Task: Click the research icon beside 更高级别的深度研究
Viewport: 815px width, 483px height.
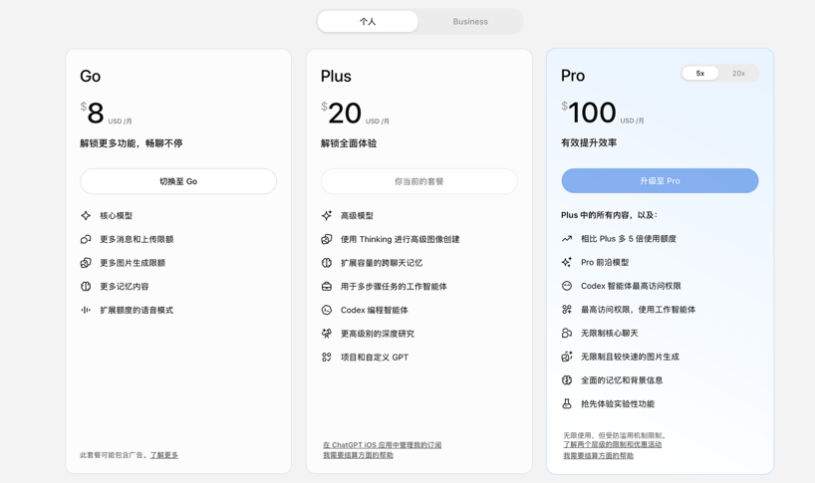Action: pyautogui.click(x=326, y=333)
